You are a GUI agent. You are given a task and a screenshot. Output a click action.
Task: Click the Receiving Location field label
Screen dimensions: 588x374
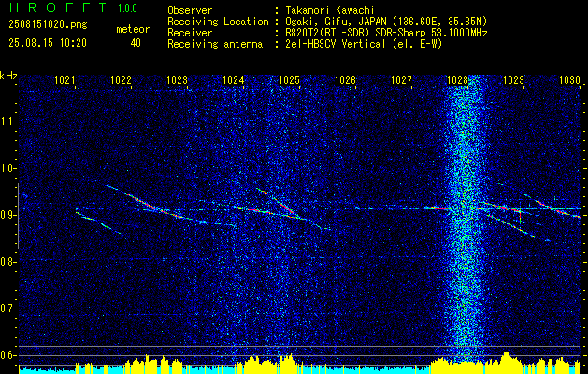[x=218, y=22]
